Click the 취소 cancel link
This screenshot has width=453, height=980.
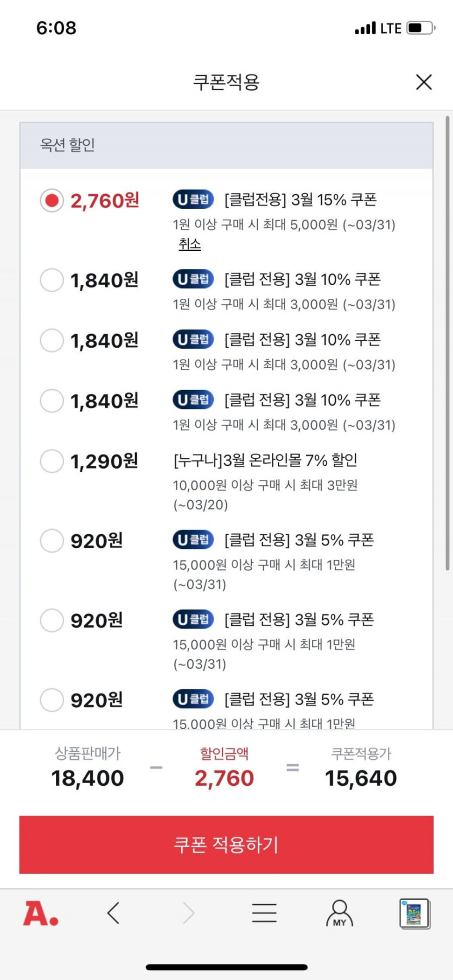[x=190, y=245]
